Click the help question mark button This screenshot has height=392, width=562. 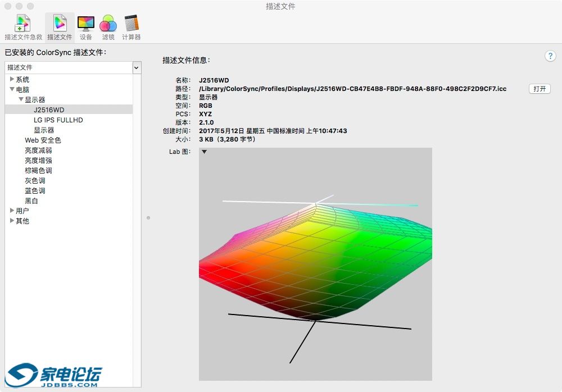[x=550, y=56]
